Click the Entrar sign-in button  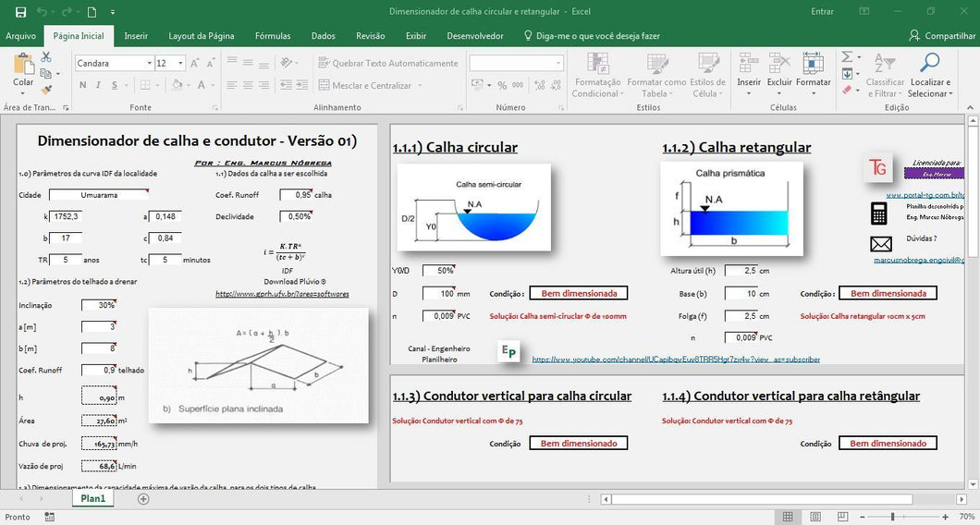[822, 11]
